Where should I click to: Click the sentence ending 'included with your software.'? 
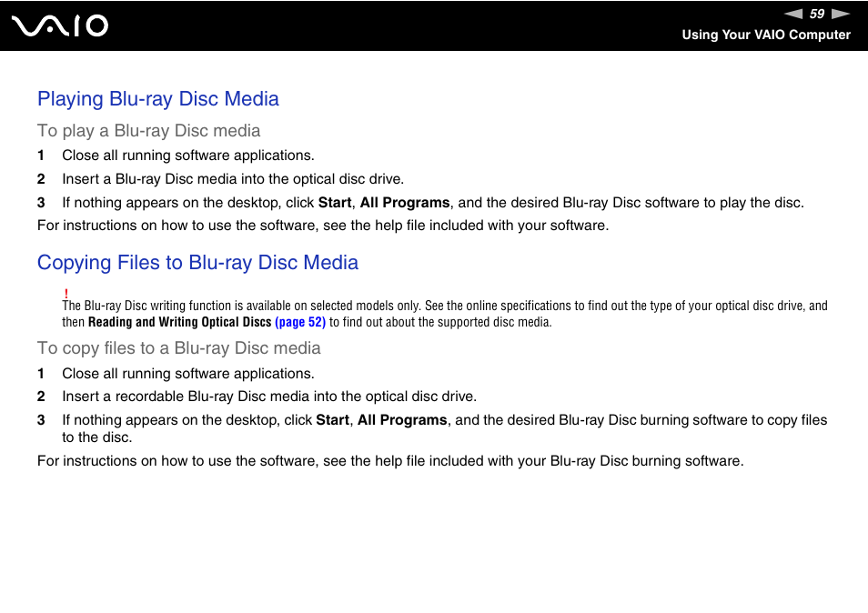coord(323,226)
